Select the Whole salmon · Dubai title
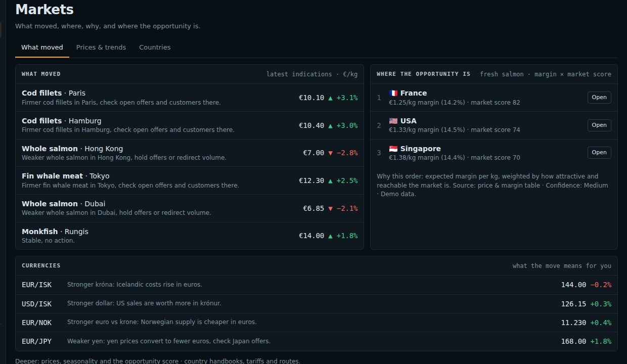The image size is (627, 364). (64, 204)
